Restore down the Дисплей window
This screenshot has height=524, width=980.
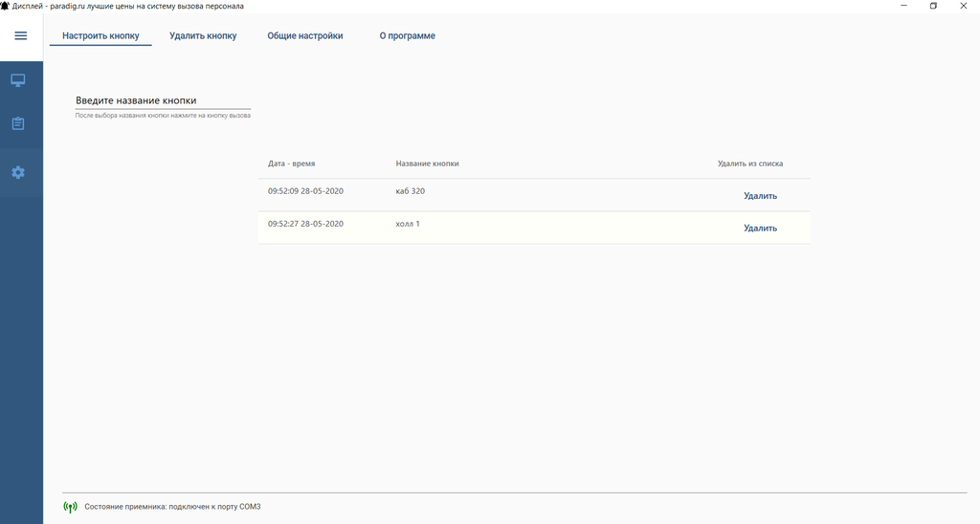pos(933,6)
